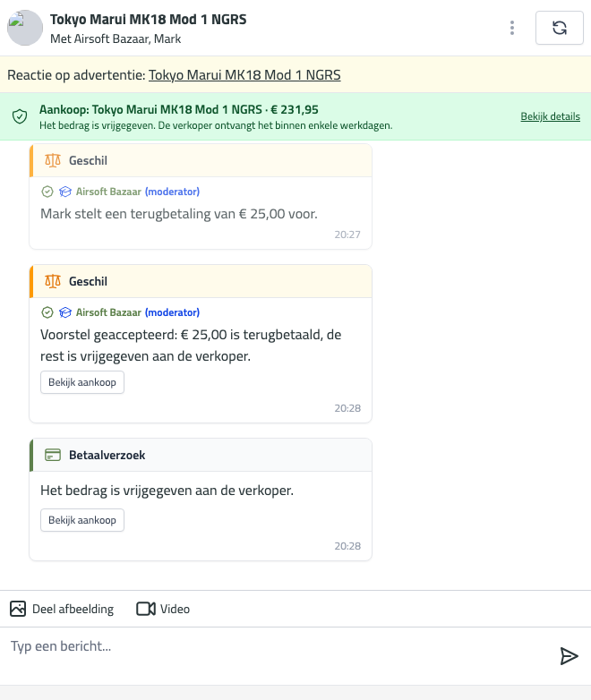Click Airsoft Bazaar (moderator) name in the first Geschil card
591x700 pixels.
coord(138,192)
